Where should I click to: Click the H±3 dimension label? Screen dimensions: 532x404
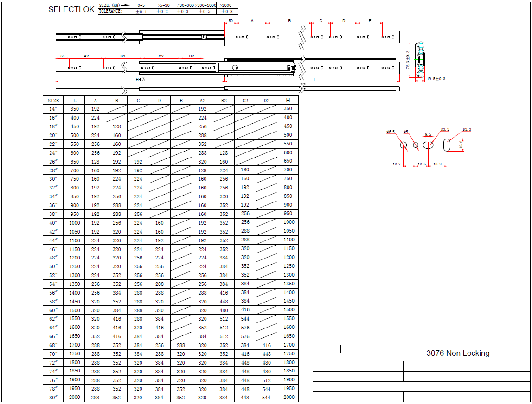coord(140,80)
